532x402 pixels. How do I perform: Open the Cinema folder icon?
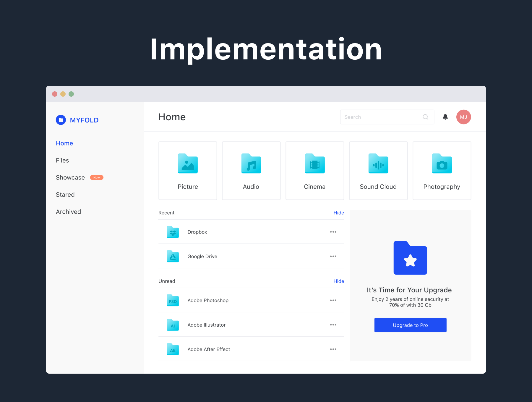(x=314, y=163)
